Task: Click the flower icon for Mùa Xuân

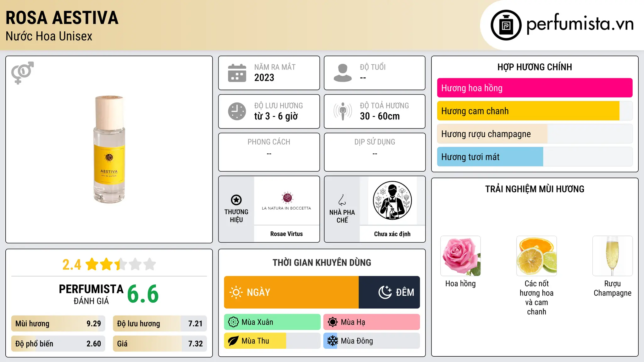Action: coord(233,322)
